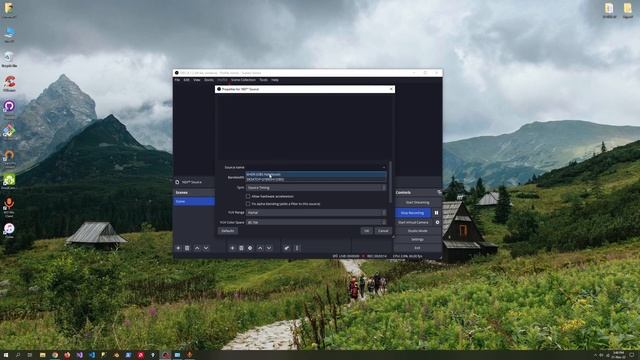Open the GitHub Desktop shortcut icon
Viewport: 640px width, 360px height.
9,107
